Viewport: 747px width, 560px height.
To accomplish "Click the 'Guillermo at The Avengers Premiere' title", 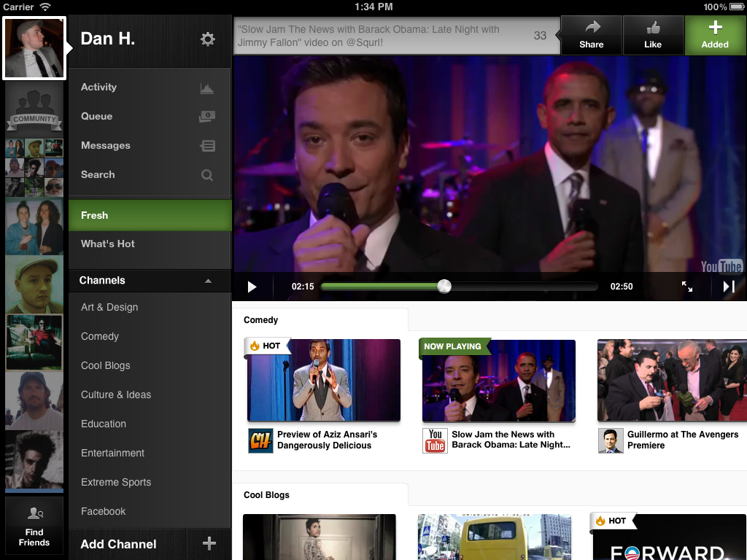I will tap(683, 440).
